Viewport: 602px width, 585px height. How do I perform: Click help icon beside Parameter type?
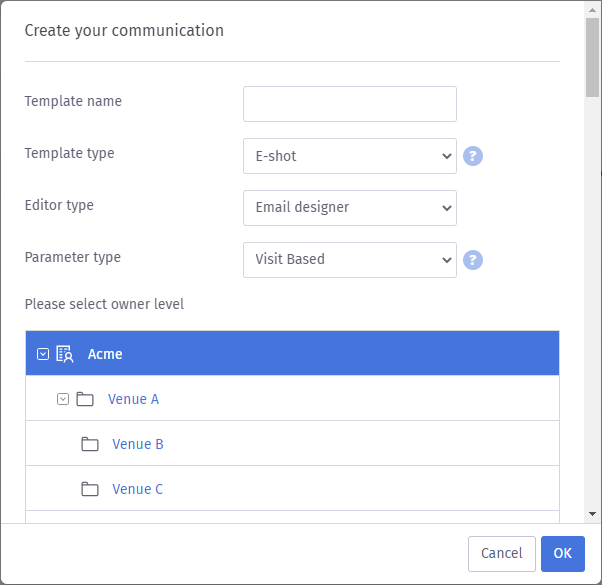click(473, 260)
